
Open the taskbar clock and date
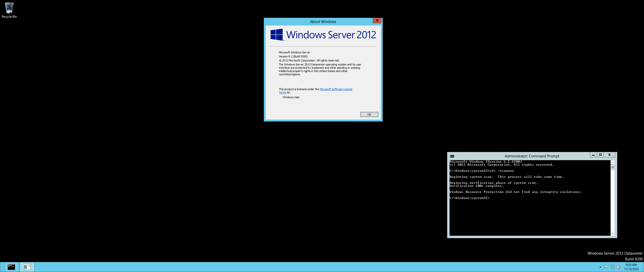pos(631,267)
